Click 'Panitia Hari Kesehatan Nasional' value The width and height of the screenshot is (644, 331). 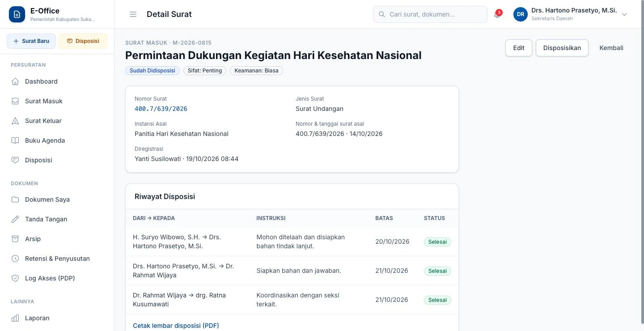[182, 134]
